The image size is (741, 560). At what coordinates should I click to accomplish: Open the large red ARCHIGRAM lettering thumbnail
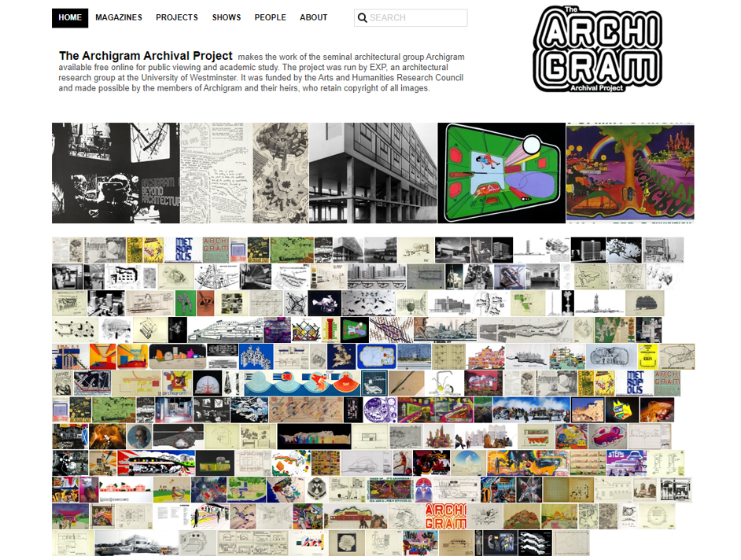click(445, 516)
